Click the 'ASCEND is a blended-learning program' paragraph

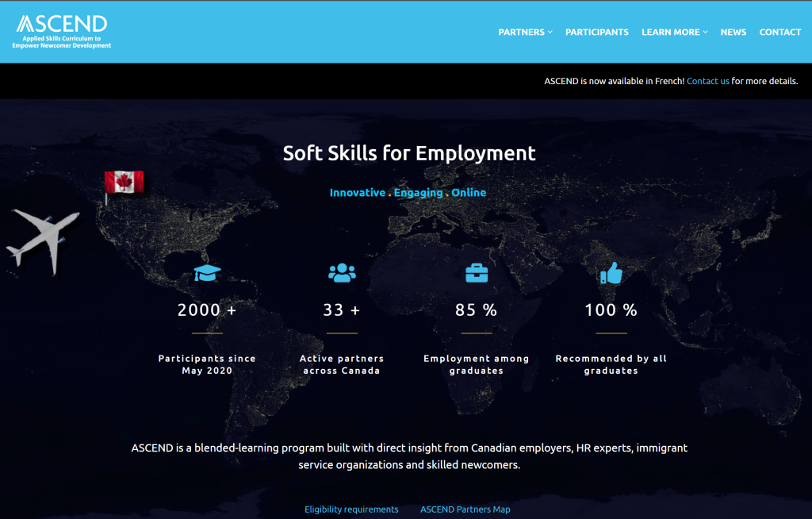point(409,456)
